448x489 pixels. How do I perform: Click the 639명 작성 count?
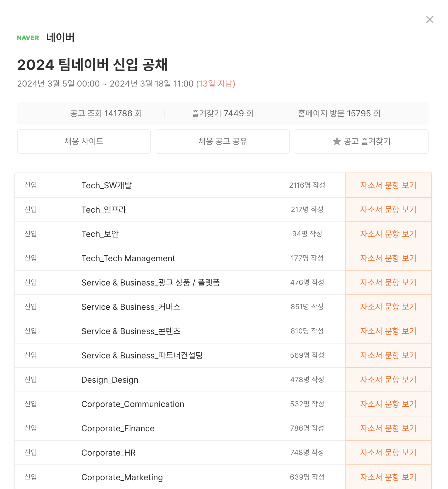coord(307,477)
